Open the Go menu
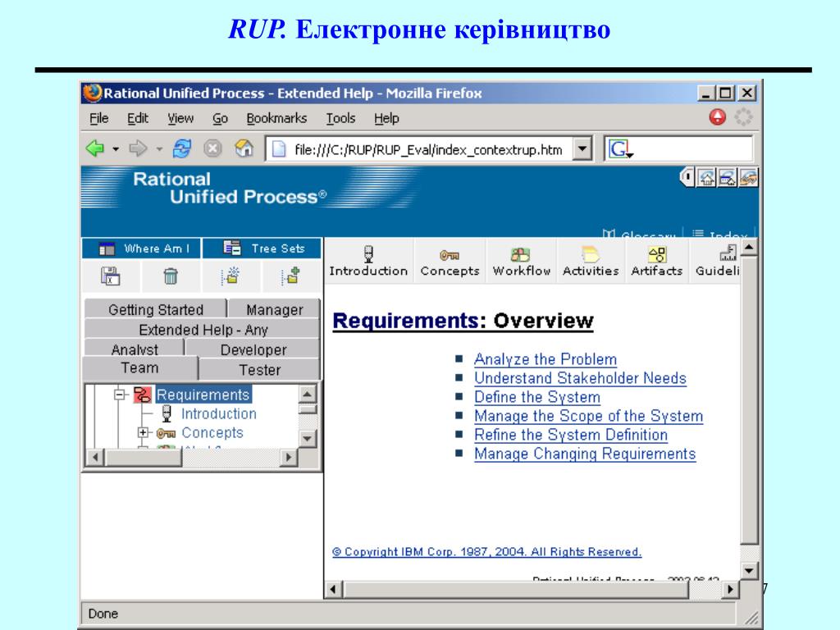This screenshot has height=630, width=840. [x=220, y=118]
